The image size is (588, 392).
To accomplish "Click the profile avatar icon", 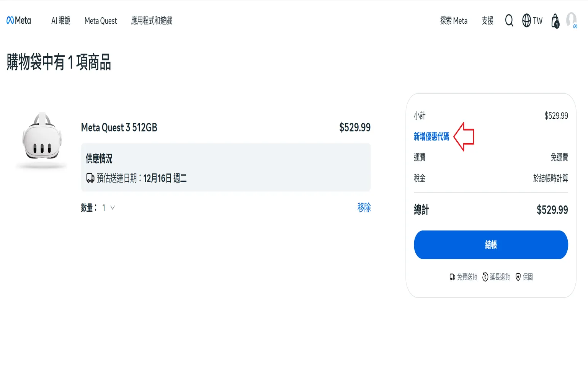I will (x=571, y=21).
